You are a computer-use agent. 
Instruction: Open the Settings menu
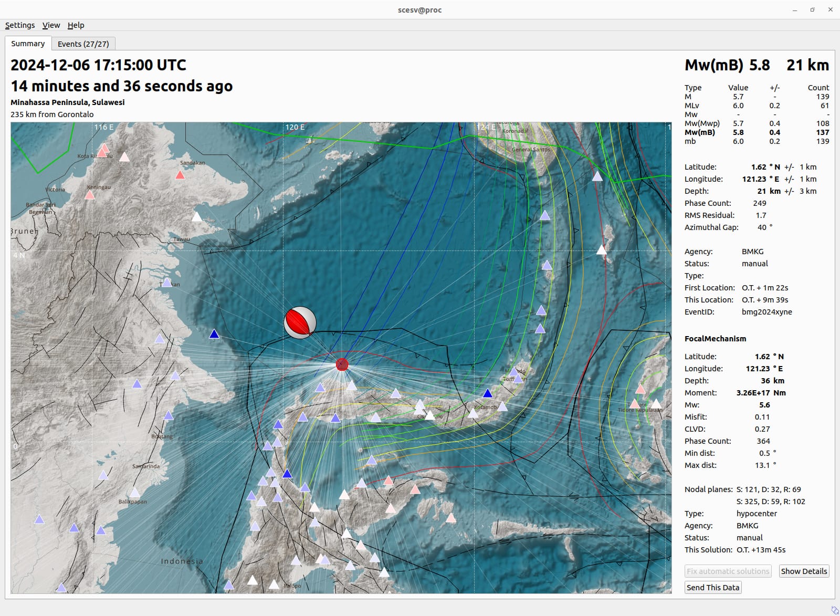(x=20, y=25)
